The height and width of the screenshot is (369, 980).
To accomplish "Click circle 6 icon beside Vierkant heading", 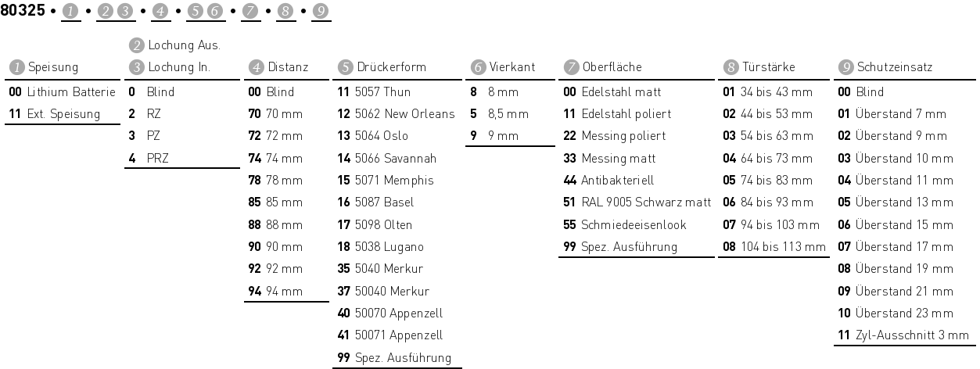I will 477,68.
